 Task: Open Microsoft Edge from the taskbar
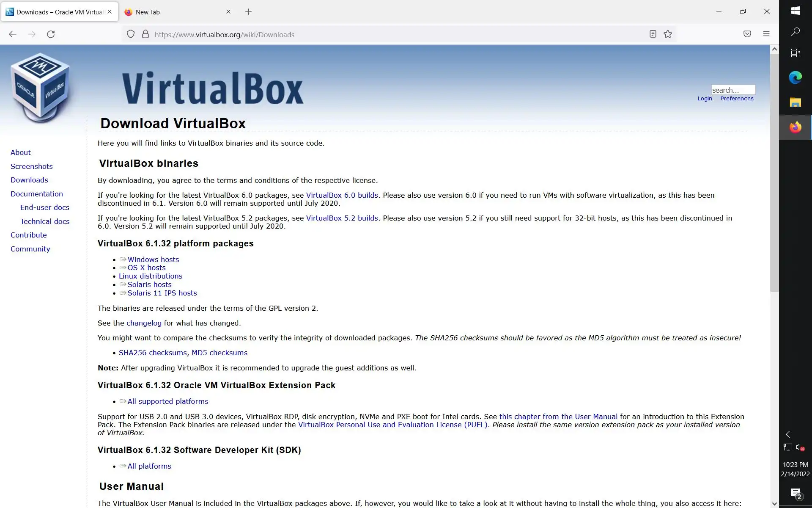pos(795,77)
